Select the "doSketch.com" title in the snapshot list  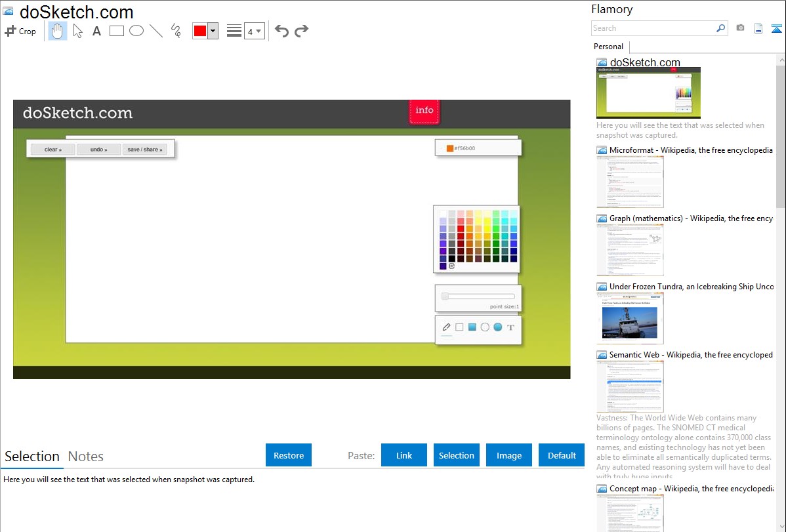pos(645,62)
